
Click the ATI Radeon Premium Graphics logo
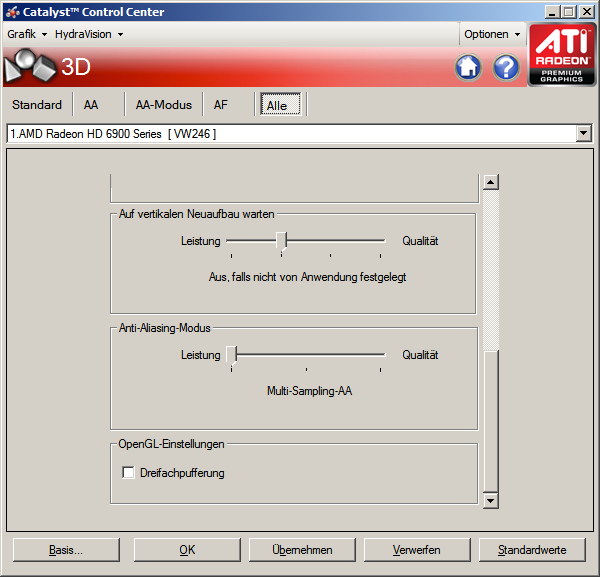click(x=561, y=54)
